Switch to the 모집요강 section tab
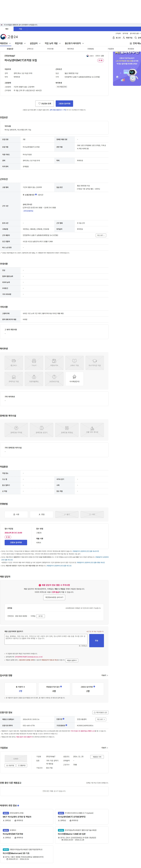 [10, 49]
